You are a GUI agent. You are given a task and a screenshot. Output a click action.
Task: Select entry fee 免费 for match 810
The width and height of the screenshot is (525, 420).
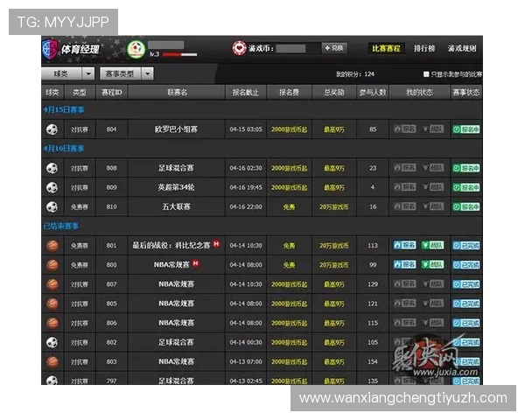pos(289,207)
